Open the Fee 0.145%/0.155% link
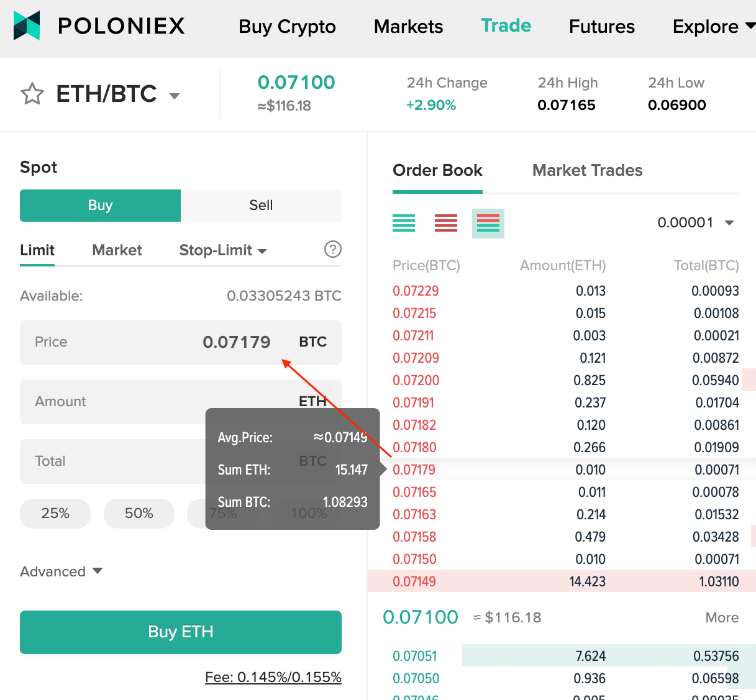Screen dimensions: 756x700 273,677
